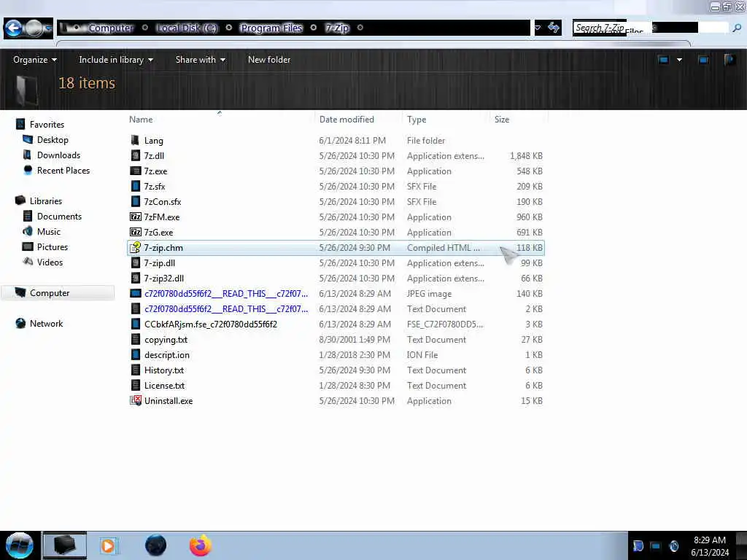
Task: Open the recent pages dropdown arrow
Action: (48, 28)
